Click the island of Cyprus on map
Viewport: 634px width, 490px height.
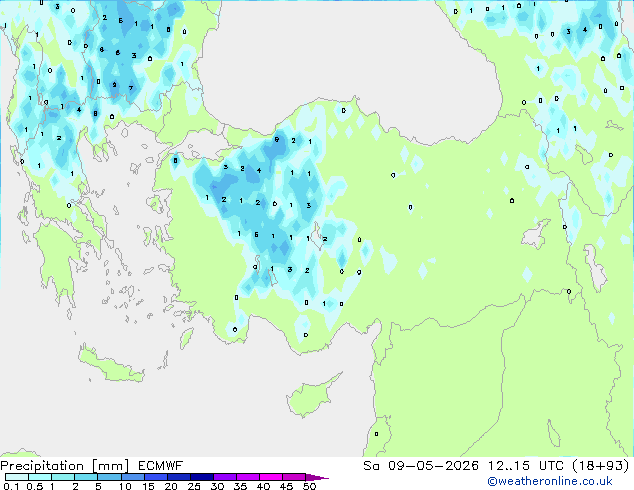[x=309, y=398]
